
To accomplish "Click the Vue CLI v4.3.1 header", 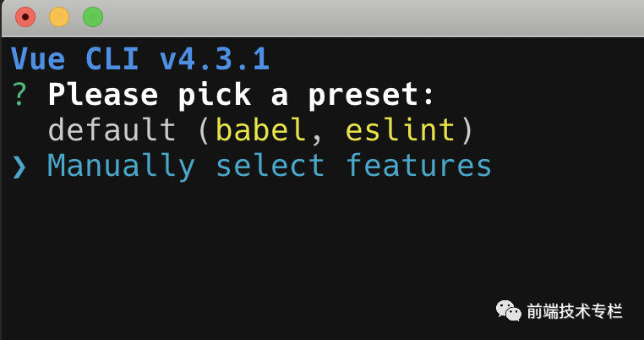I will [140, 59].
